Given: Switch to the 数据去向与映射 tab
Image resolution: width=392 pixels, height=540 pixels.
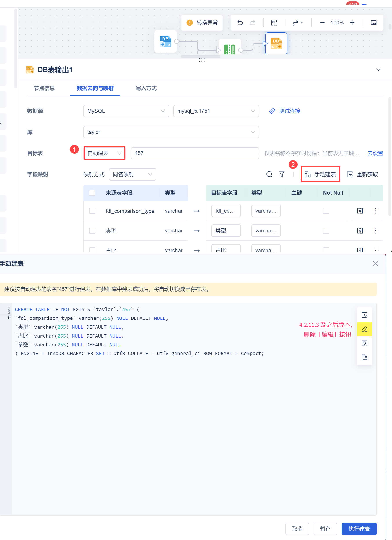Looking at the screenshot, I should 95,88.
